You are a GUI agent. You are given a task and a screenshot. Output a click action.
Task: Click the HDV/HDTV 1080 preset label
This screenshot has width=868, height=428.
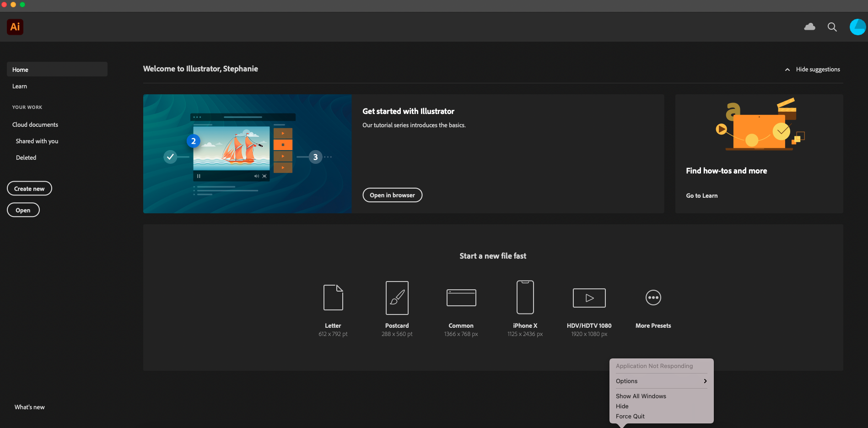(x=589, y=325)
